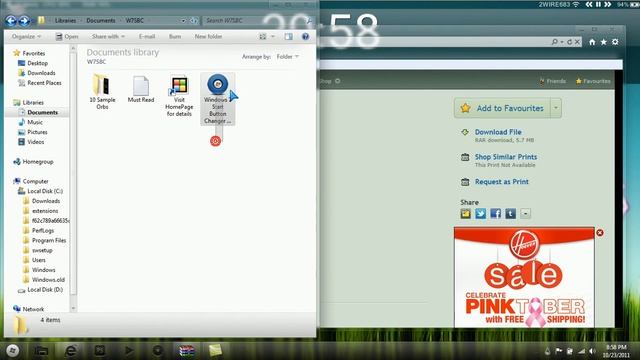The width and height of the screenshot is (640, 360).
Task: Open the Share with dropdown
Action: [x=108, y=36]
